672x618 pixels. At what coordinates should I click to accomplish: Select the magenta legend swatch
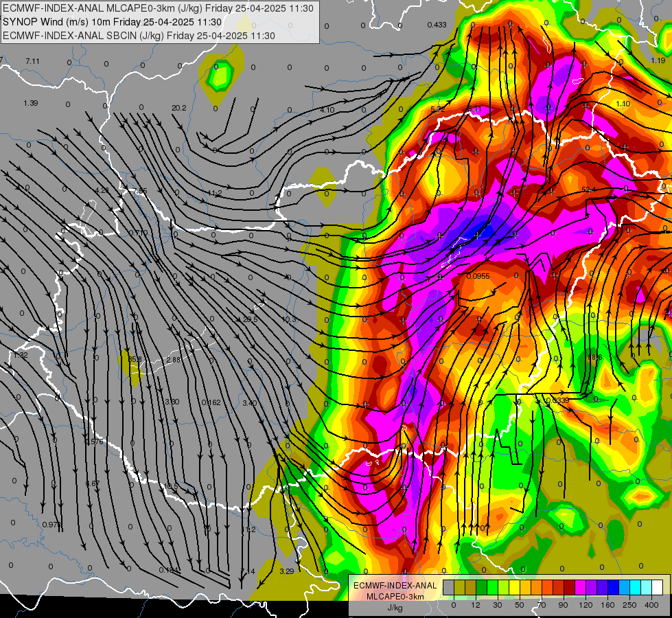[580, 588]
